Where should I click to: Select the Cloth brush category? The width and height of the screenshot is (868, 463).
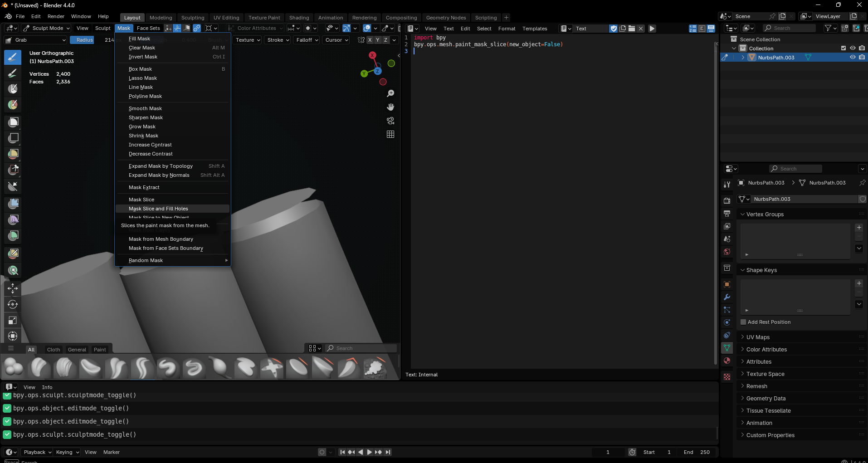54,350
